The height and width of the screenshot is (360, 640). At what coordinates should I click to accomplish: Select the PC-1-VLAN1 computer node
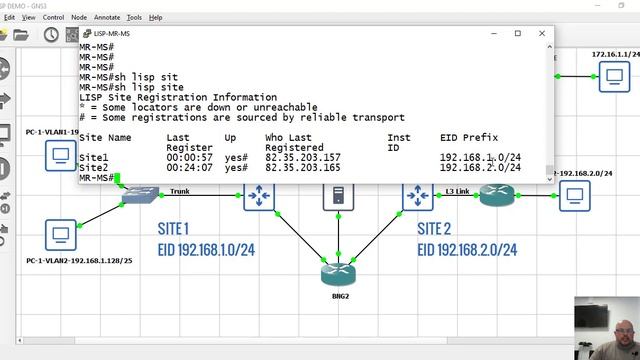pyautogui.click(x=61, y=156)
